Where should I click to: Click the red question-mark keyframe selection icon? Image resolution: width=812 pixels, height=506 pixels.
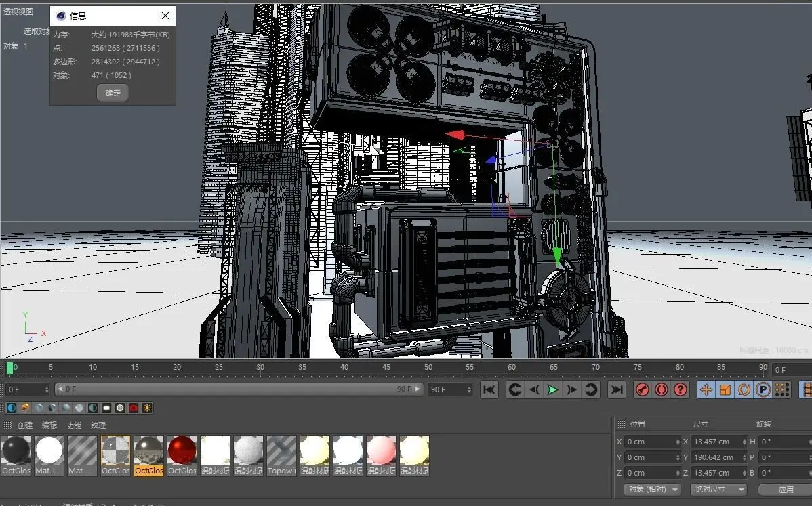681,389
